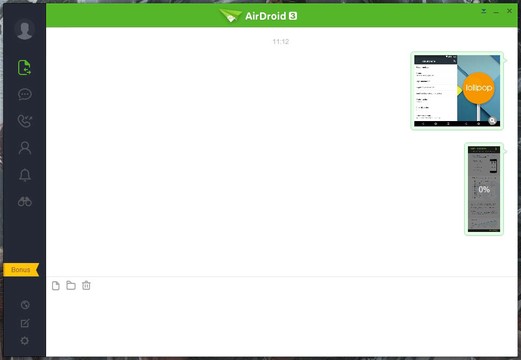Click the yellow Bonus ribbon
521x360 pixels.
pos(21,270)
